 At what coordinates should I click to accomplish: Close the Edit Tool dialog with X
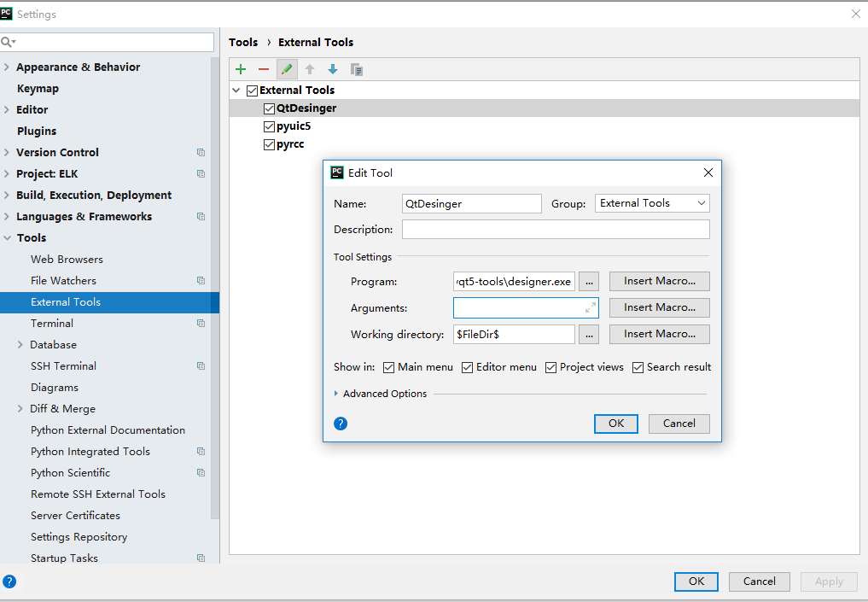[x=708, y=172]
